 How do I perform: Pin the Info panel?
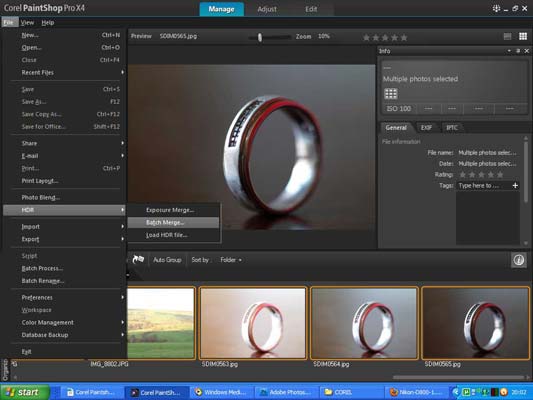click(x=518, y=51)
